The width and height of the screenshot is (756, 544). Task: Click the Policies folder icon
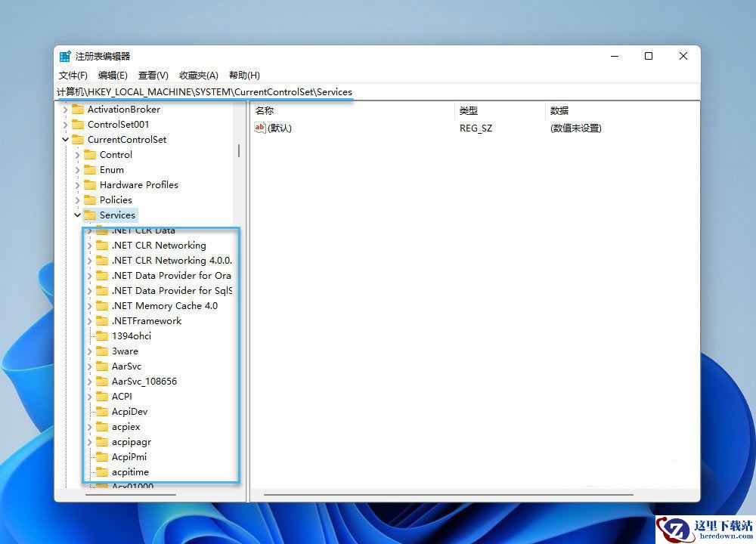(x=90, y=200)
